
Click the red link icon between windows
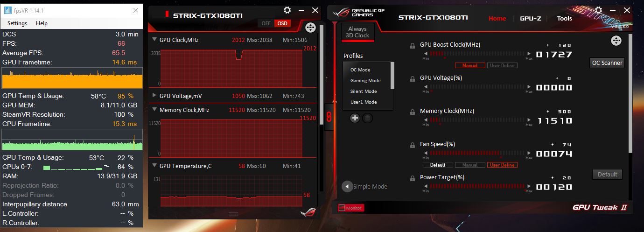(329, 117)
